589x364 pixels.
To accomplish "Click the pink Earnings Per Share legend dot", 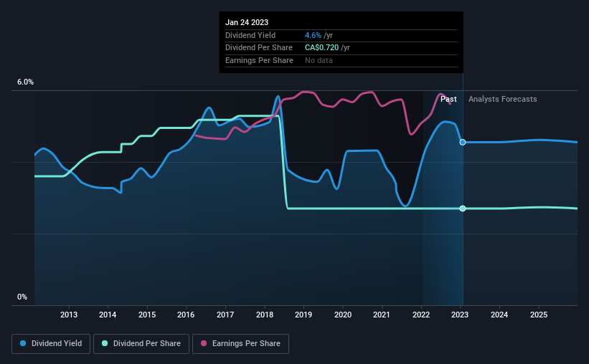I will point(204,343).
